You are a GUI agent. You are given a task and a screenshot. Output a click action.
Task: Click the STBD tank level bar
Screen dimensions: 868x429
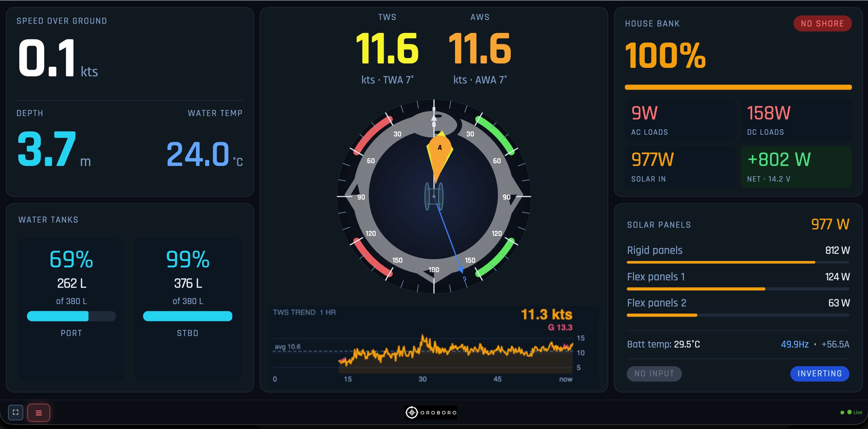(187, 316)
